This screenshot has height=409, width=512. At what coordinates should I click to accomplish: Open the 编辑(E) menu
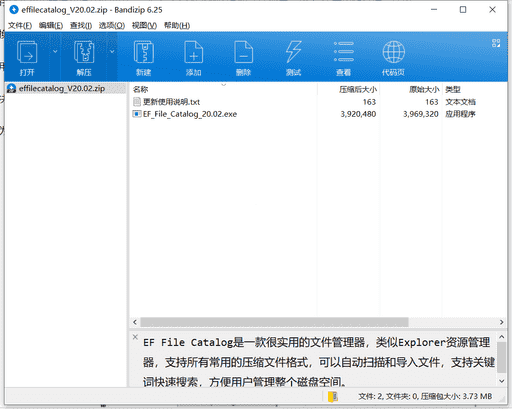(51, 25)
